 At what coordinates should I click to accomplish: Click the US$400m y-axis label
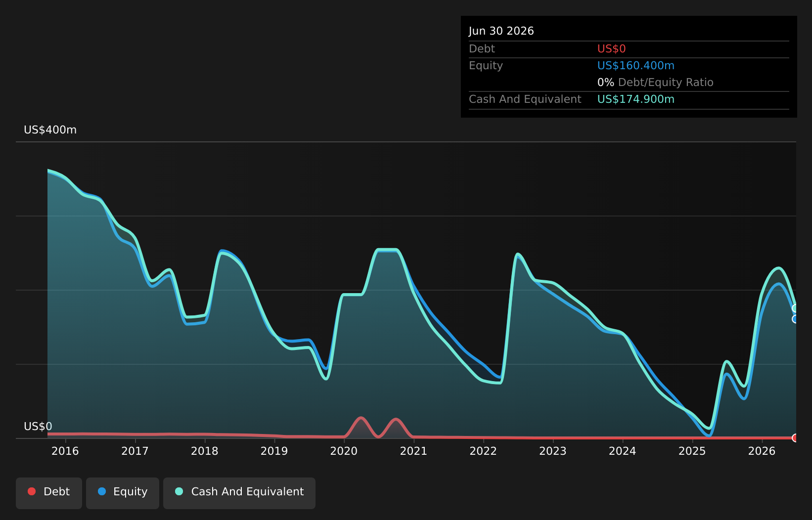pyautogui.click(x=50, y=130)
